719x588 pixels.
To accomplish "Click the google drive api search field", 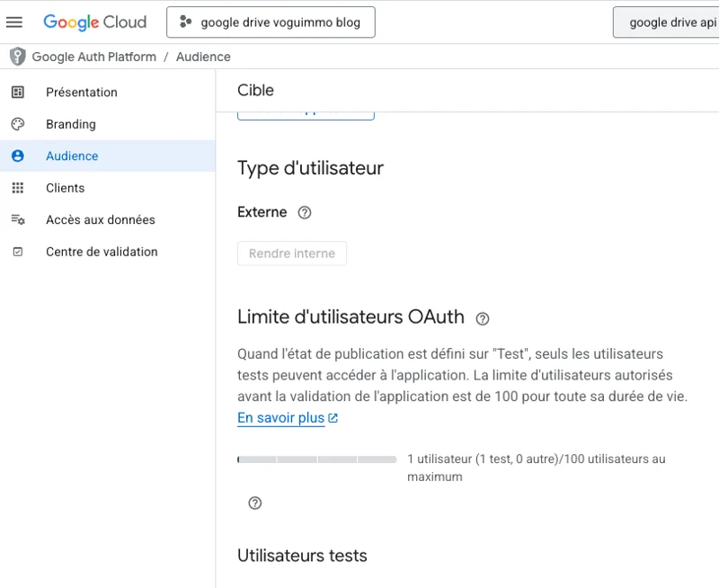I will tap(666, 22).
